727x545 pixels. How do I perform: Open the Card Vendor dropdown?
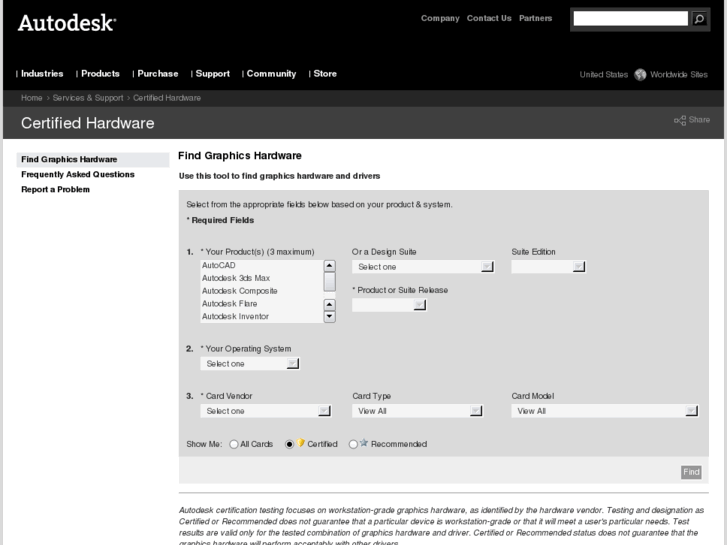click(x=266, y=411)
